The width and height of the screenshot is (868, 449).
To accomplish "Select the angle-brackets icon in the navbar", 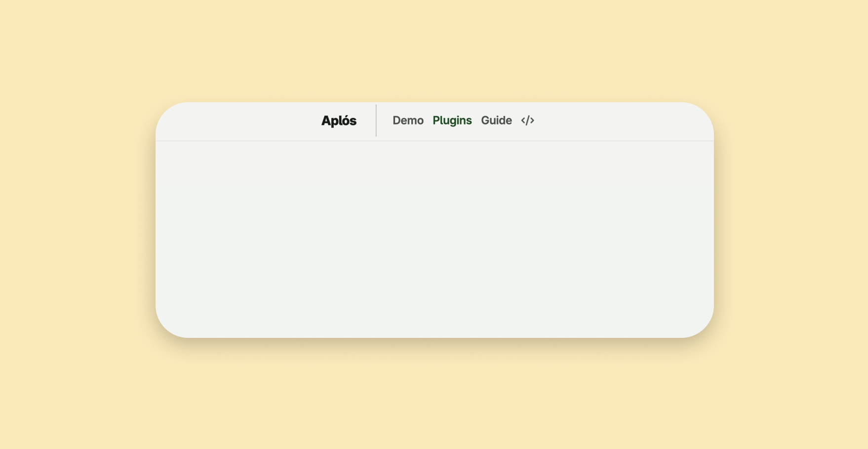I will [x=527, y=121].
